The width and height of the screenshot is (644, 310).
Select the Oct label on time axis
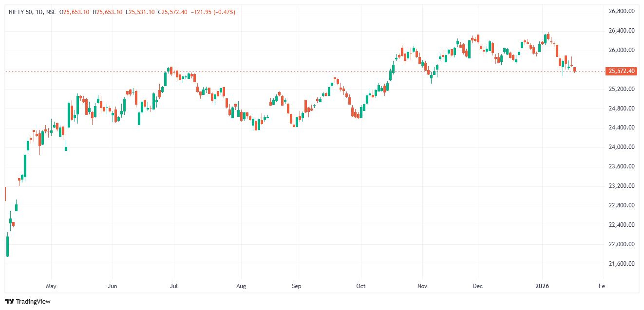click(361, 286)
